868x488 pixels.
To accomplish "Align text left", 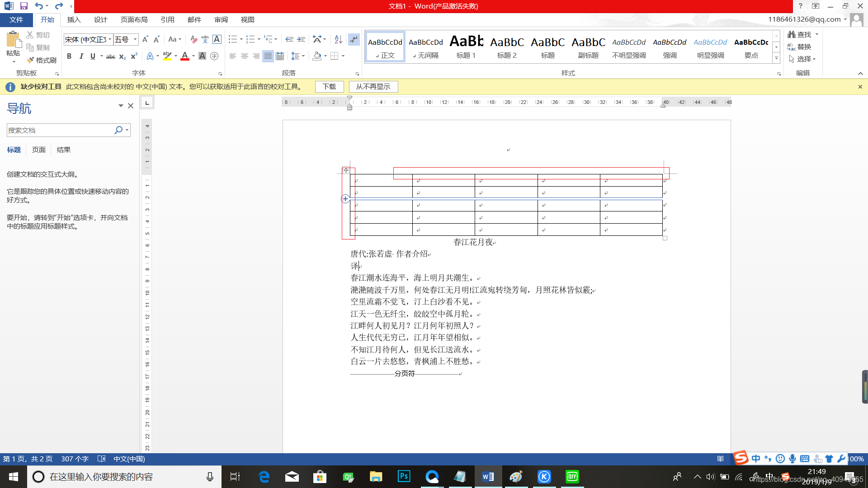I will [232, 56].
